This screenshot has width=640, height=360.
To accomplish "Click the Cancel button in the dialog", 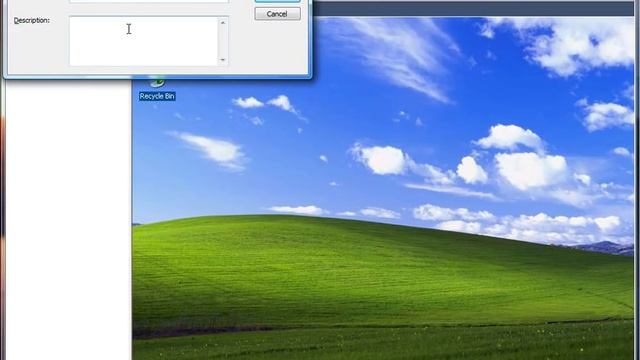I will point(277,14).
